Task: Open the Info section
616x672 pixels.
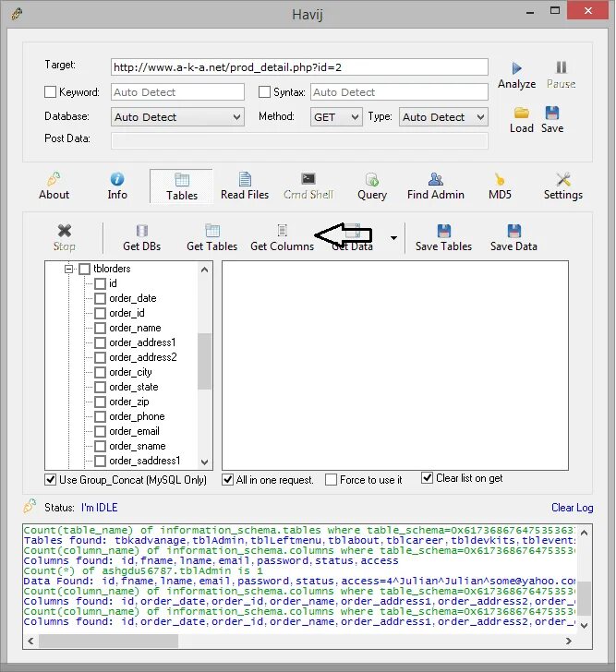Action: pyautogui.click(x=117, y=186)
